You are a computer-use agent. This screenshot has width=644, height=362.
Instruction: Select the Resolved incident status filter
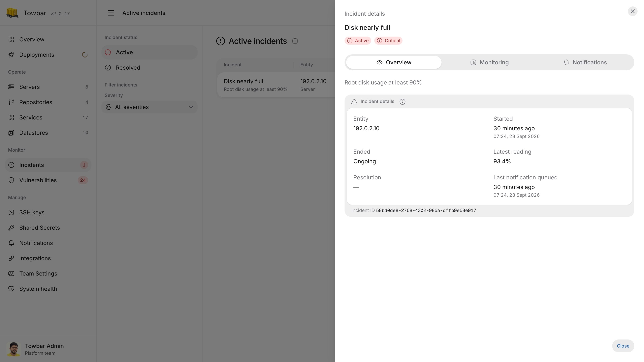[x=150, y=67]
